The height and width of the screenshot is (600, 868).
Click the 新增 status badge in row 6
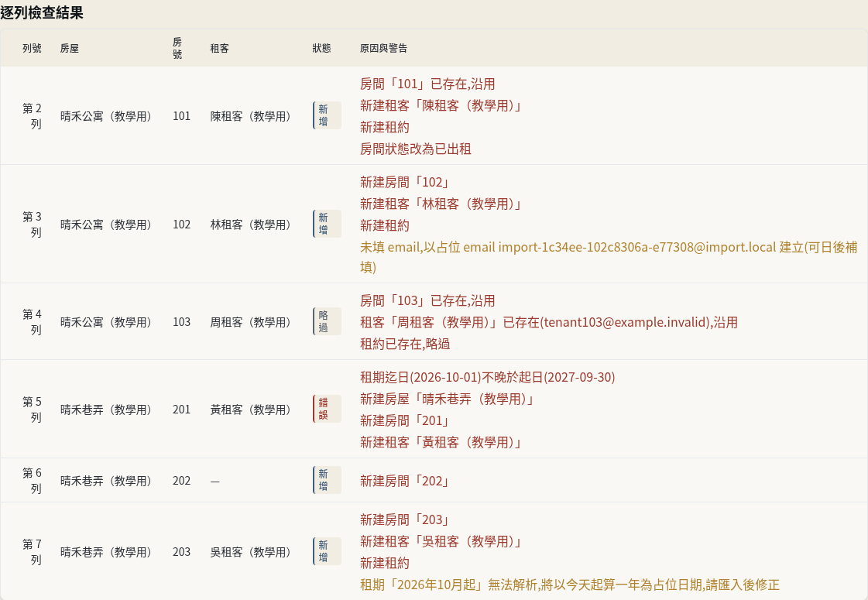[327, 480]
